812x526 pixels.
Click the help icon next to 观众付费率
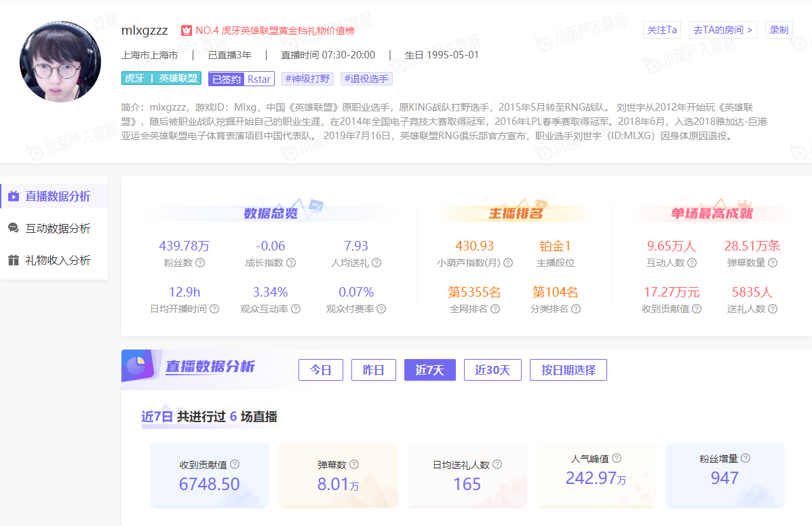pos(381,309)
